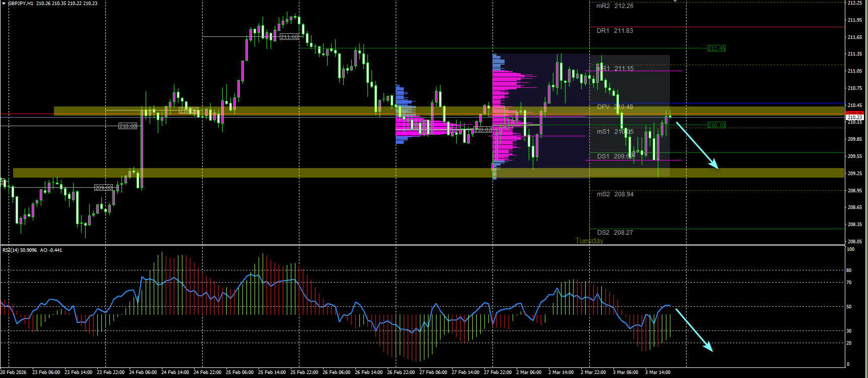Click the 30 level on indicator scale

[849, 331]
